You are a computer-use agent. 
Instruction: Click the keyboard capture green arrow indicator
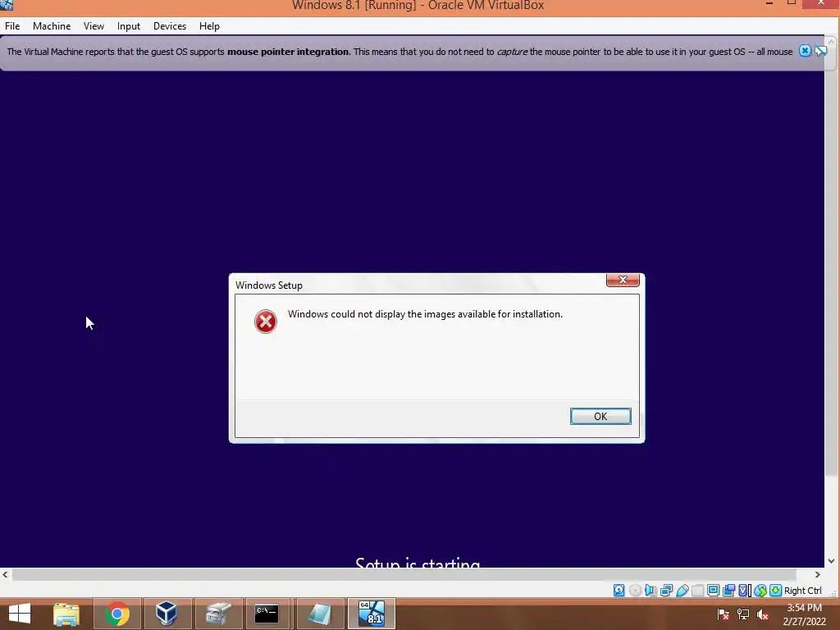775,591
